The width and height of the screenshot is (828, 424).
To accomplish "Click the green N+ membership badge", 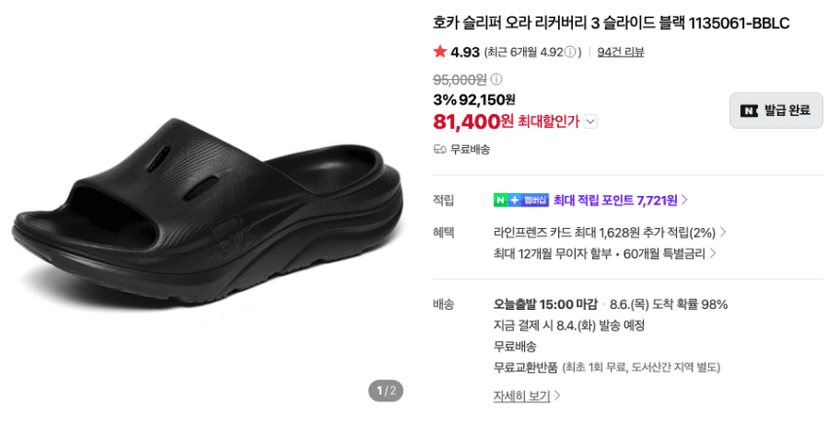I will click(521, 200).
